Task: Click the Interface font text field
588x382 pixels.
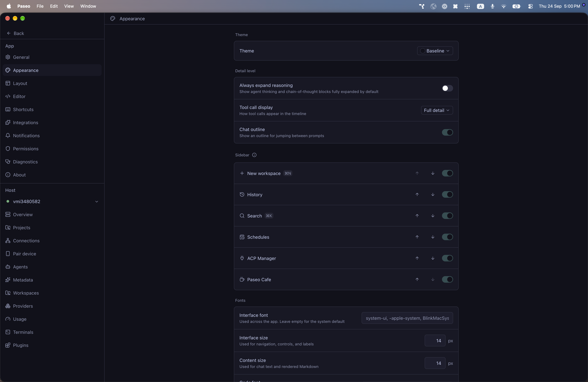Action: point(407,318)
